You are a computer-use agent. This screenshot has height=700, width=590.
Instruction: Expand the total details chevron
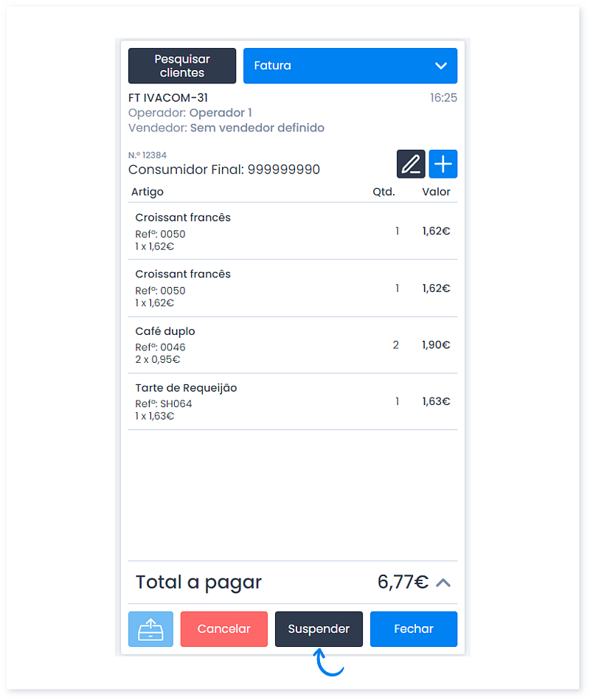pyautogui.click(x=443, y=583)
